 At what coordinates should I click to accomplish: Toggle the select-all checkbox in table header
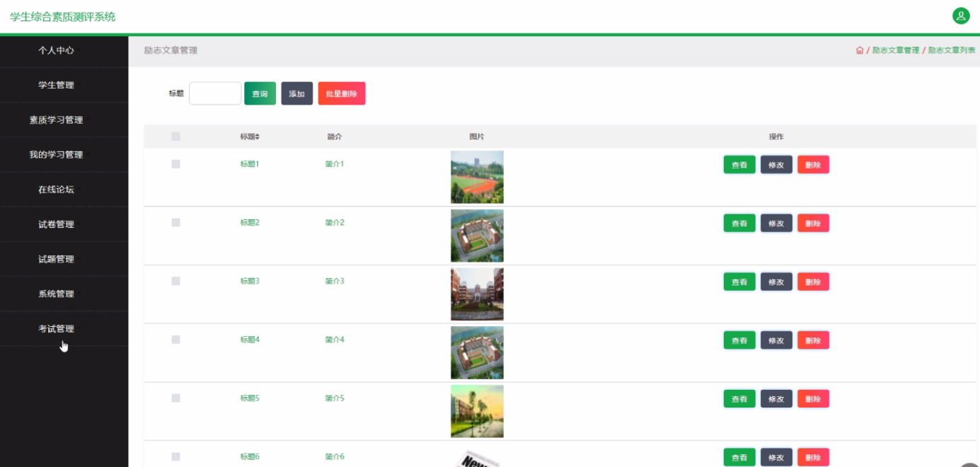coord(176,137)
